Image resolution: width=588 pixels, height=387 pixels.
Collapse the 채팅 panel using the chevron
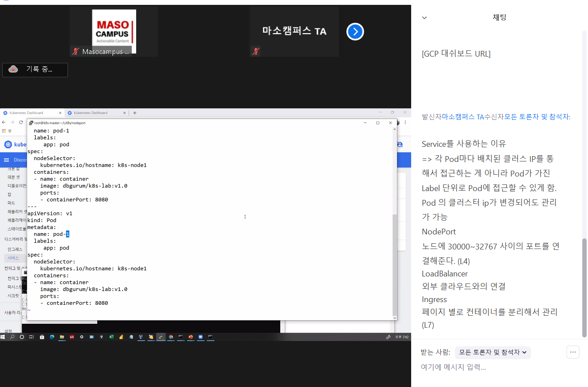coord(424,18)
